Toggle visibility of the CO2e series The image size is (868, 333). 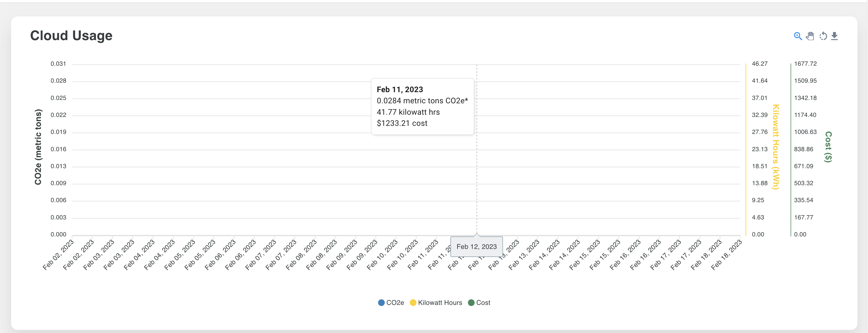pos(391,303)
